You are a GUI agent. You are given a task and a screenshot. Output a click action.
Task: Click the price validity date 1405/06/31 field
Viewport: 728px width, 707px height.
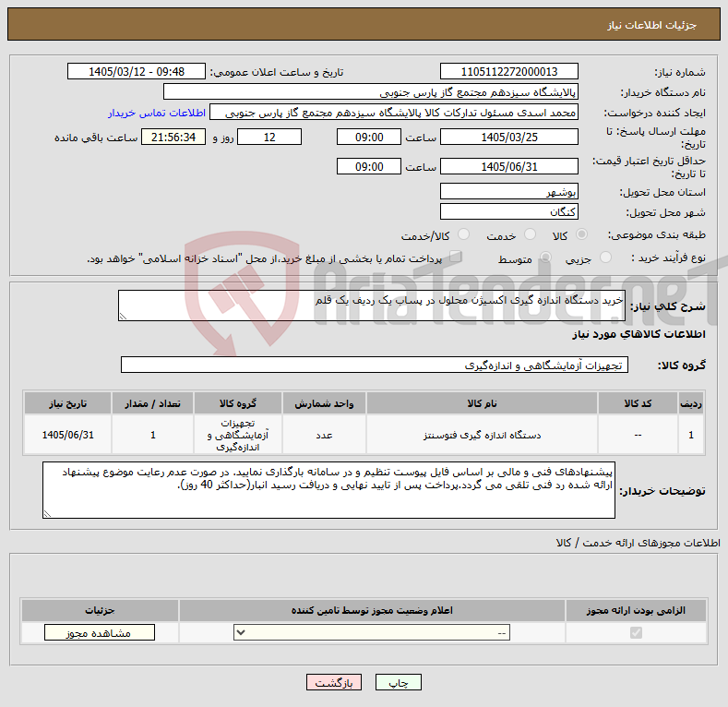point(508,166)
